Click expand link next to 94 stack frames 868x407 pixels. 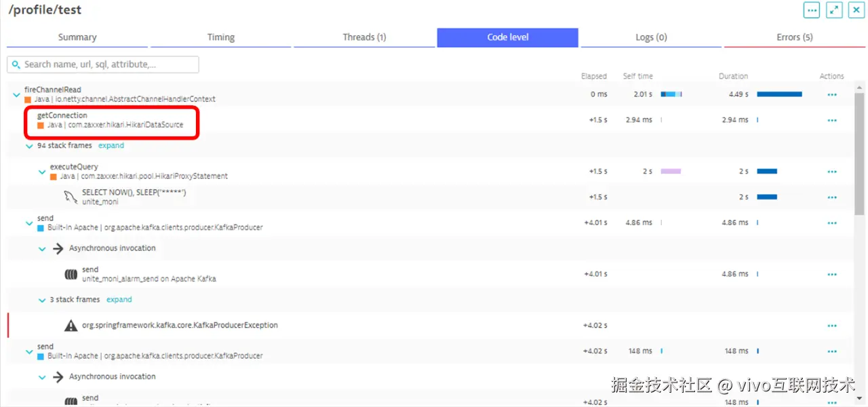click(111, 145)
